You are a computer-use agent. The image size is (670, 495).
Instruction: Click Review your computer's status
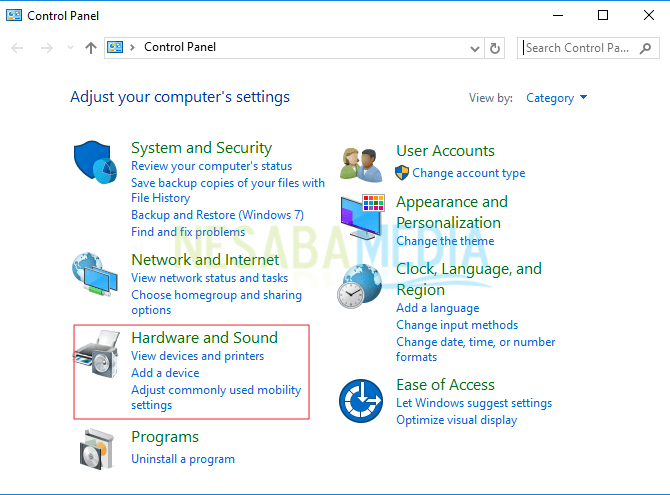click(212, 166)
